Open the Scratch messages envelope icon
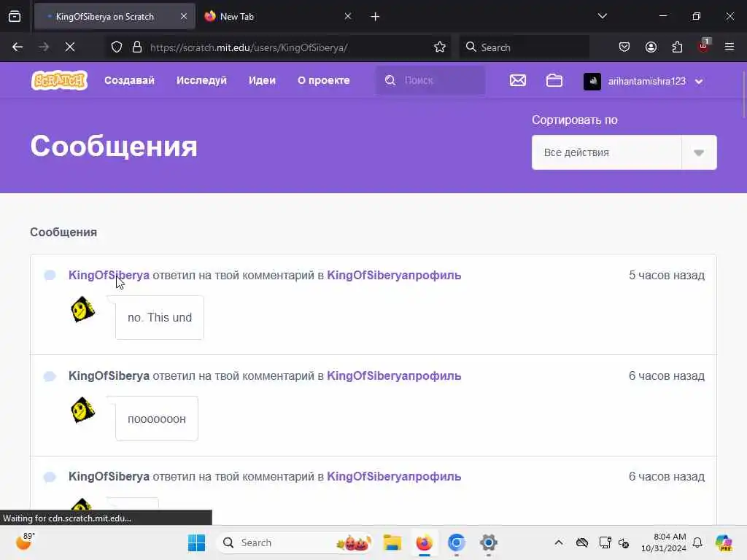The width and height of the screenshot is (747, 560). click(518, 80)
